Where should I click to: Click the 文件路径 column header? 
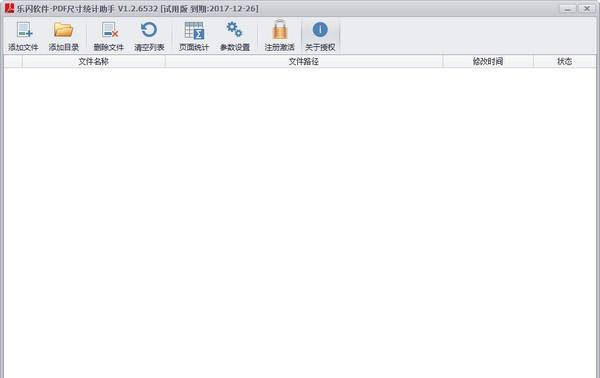click(304, 62)
